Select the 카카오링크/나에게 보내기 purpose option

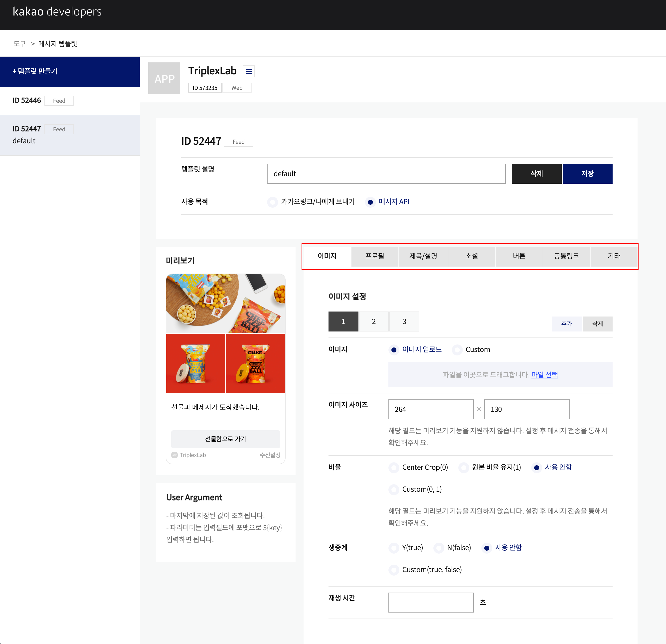[x=273, y=202]
